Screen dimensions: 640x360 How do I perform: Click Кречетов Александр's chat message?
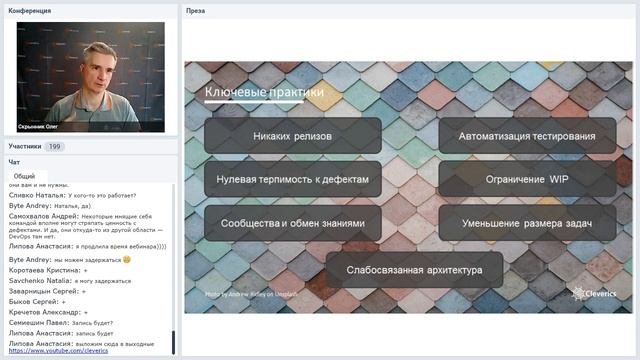[x=48, y=312]
